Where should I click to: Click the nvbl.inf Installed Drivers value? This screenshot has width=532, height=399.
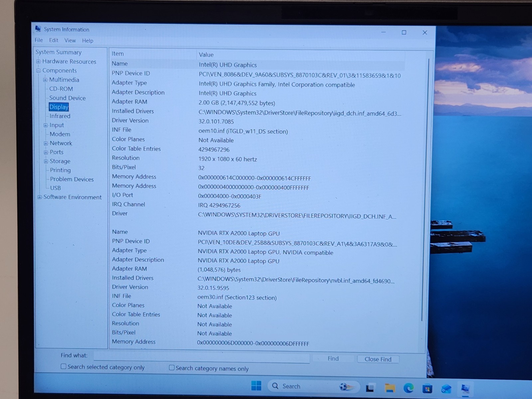point(296,281)
